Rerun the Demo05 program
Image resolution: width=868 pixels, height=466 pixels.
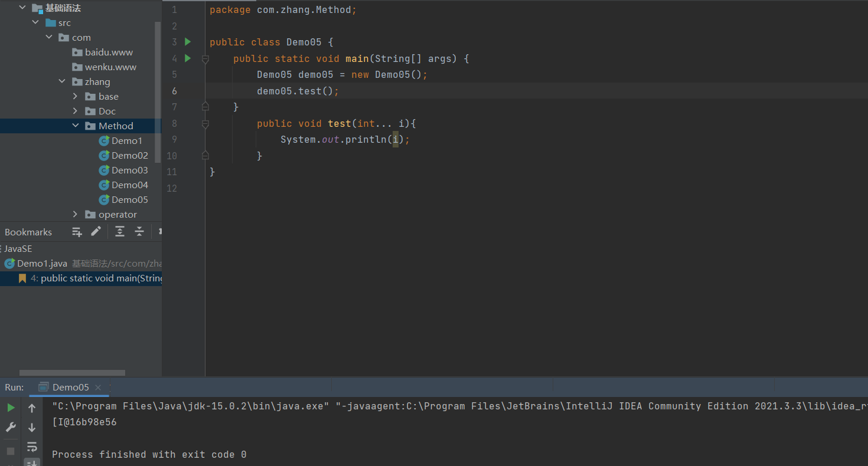point(10,406)
